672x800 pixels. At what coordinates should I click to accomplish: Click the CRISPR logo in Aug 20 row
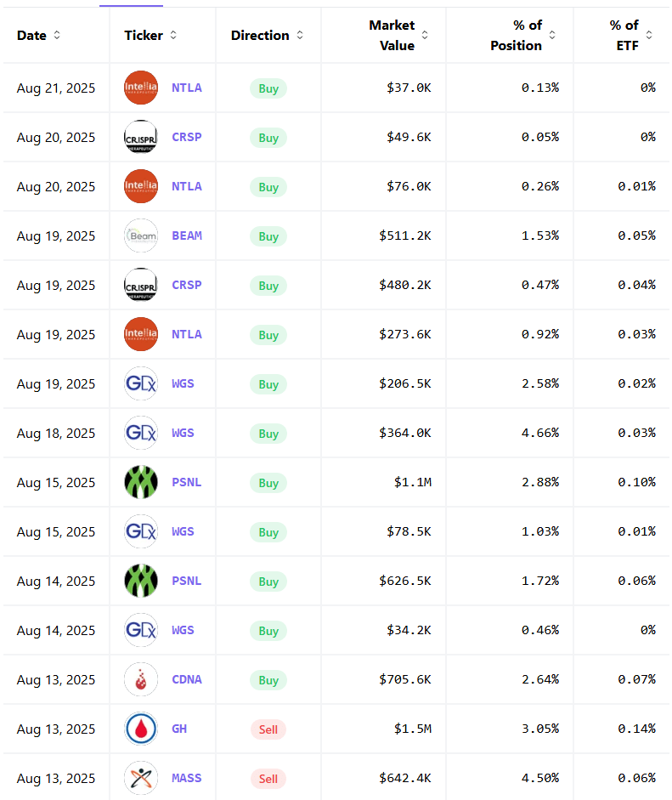click(x=141, y=137)
